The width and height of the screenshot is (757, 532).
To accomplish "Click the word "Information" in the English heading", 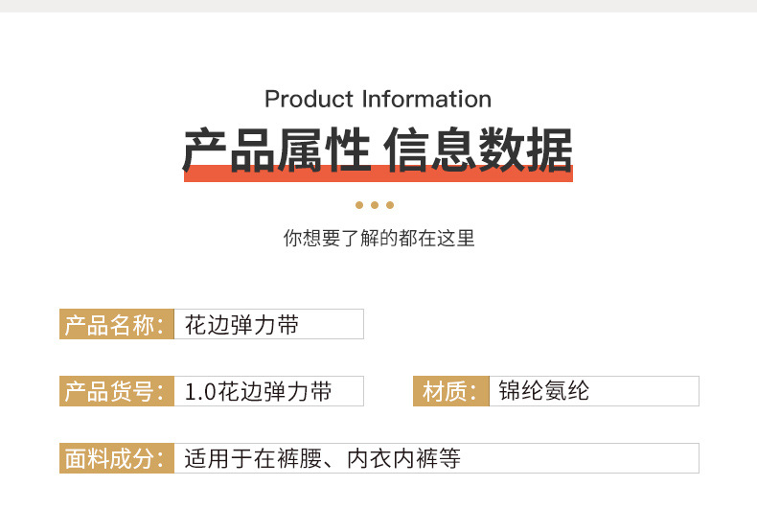I will (427, 100).
